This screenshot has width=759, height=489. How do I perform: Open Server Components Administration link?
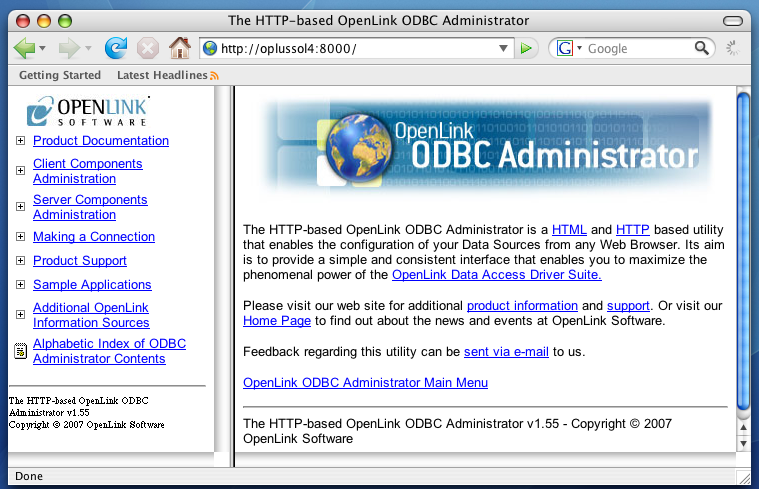click(x=90, y=207)
